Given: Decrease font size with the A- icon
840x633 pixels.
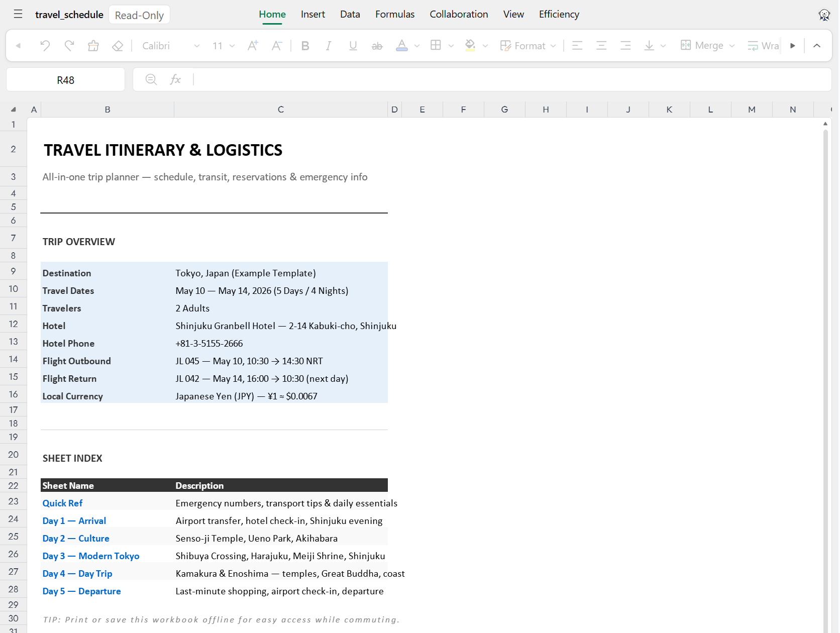Looking at the screenshot, I should click(277, 46).
